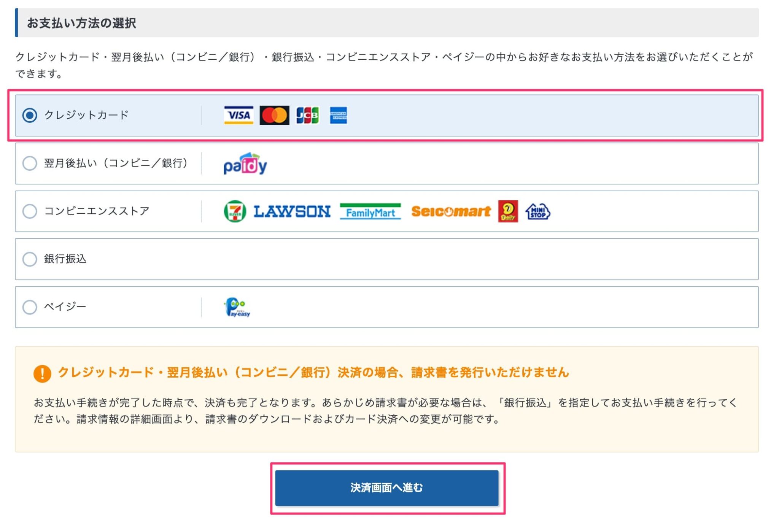
Task: Click the LAWSON logo
Action: click(x=292, y=210)
